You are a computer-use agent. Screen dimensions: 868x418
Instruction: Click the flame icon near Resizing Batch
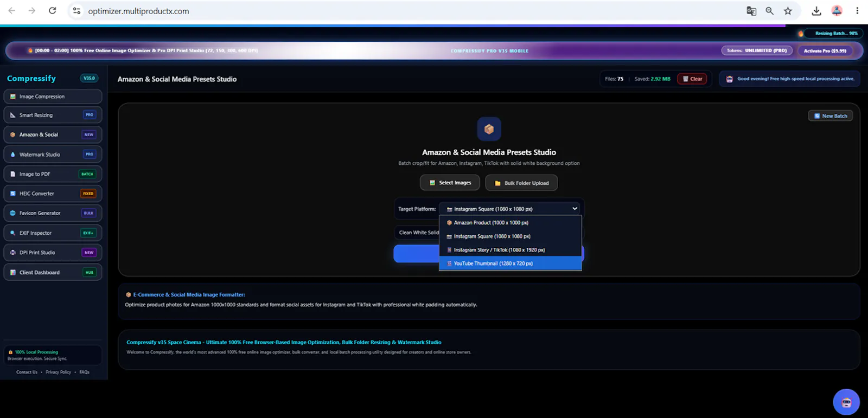801,34
